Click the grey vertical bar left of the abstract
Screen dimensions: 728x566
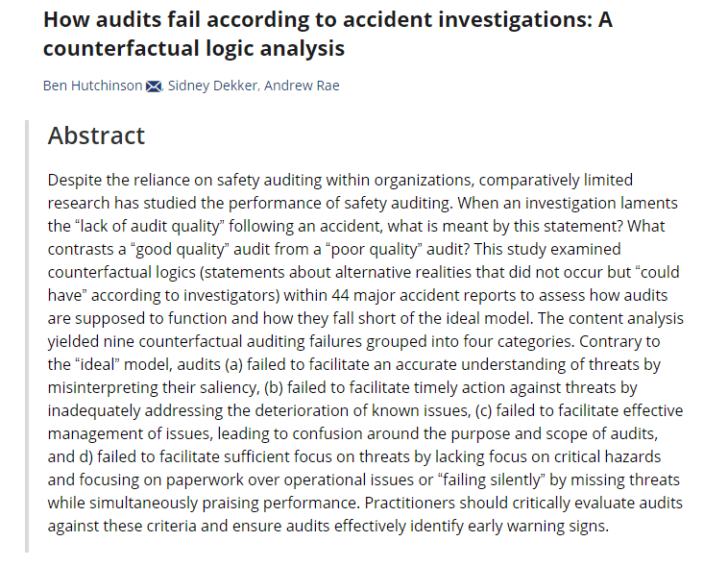coord(27,336)
